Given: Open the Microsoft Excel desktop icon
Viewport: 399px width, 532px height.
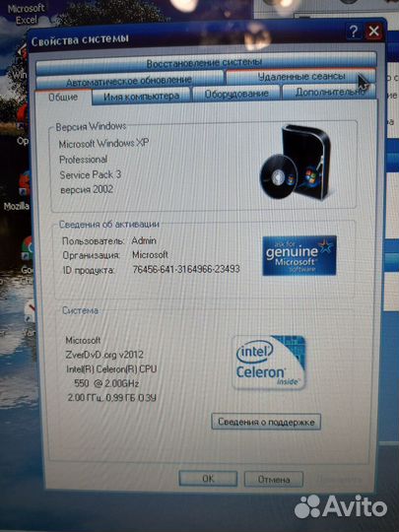Looking at the screenshot, I should click(26, 14).
